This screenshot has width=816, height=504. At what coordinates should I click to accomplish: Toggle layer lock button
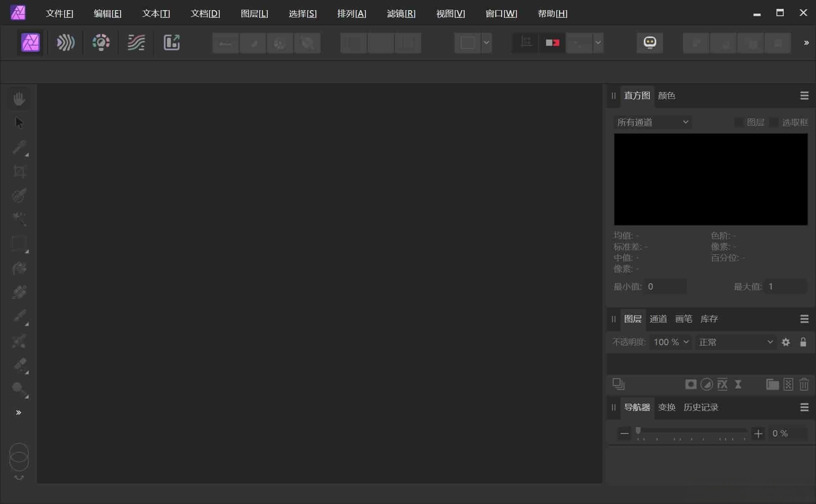click(x=804, y=342)
